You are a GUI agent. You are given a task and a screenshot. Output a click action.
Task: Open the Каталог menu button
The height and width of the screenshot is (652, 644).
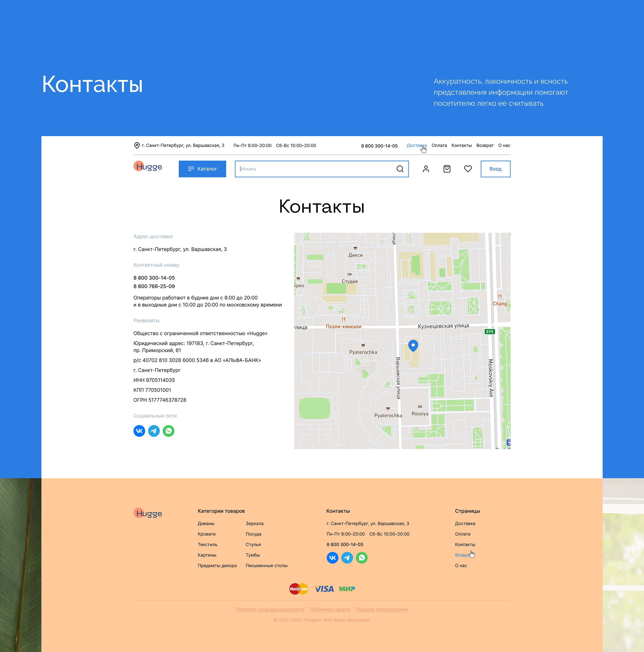tap(202, 169)
